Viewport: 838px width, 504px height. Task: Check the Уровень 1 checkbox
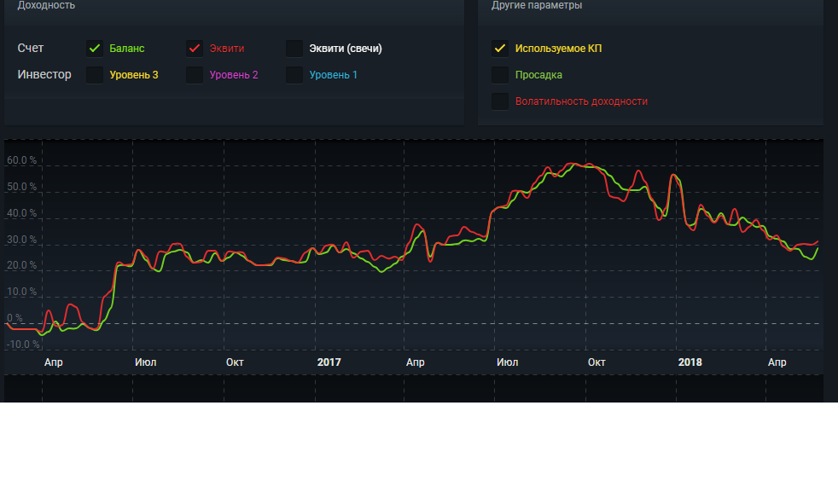294,75
